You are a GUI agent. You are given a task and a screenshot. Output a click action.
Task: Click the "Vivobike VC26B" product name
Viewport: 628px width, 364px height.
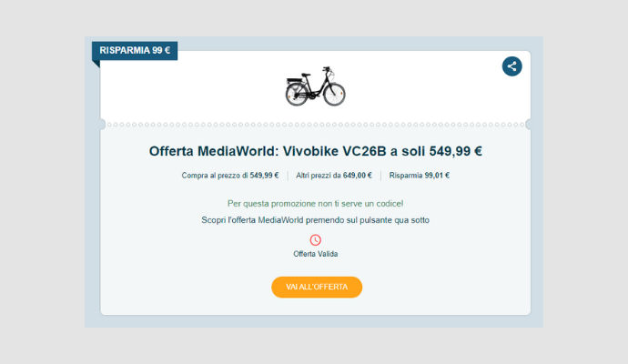[334, 151]
